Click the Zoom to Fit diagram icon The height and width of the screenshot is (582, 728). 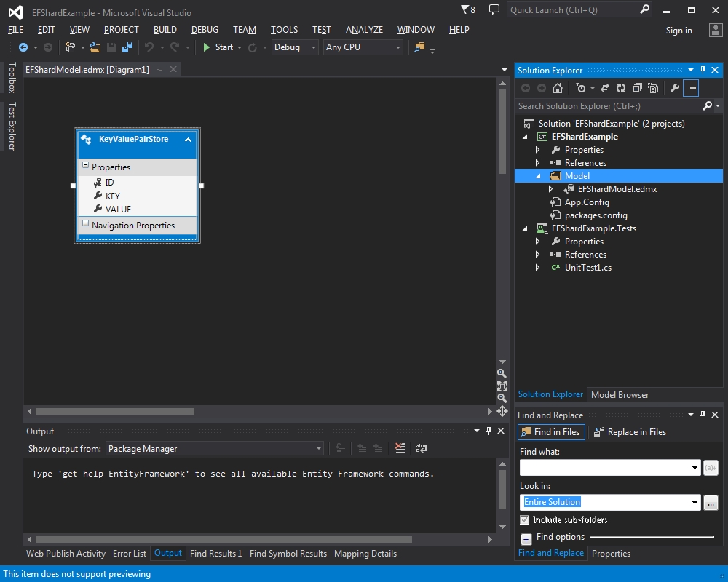[502, 386]
